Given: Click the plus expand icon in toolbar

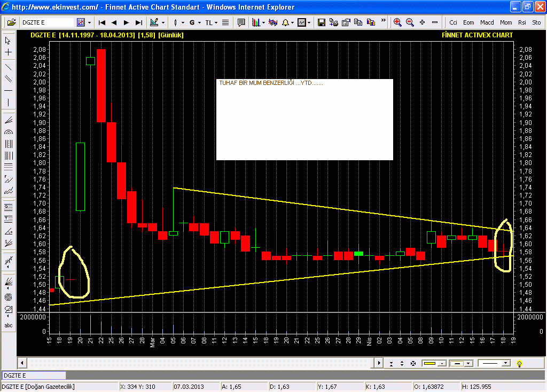Looking at the screenshot, I should 422,22.
